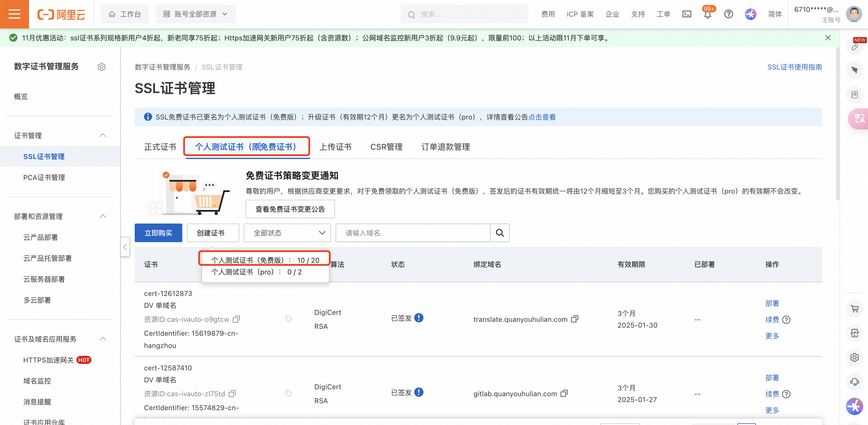Copy resource ID cas-ivauto-o9gtcw
Viewport: 868px width, 425px height.
[x=237, y=319]
